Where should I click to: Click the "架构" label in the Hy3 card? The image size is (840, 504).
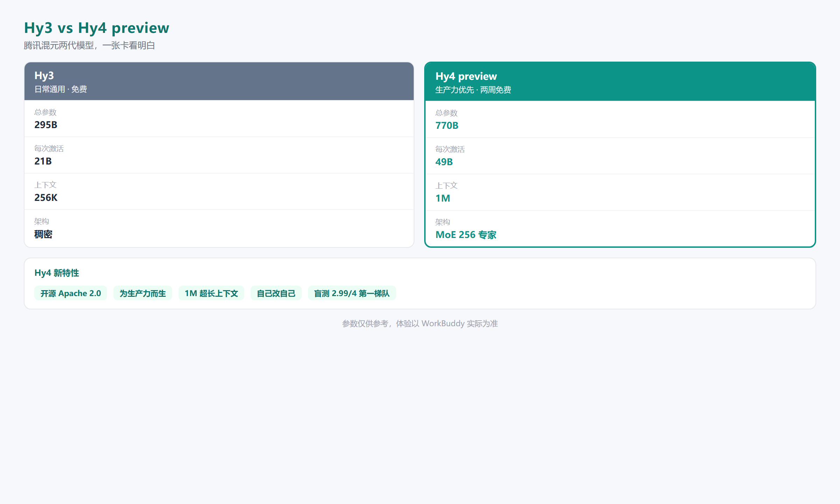42,222
